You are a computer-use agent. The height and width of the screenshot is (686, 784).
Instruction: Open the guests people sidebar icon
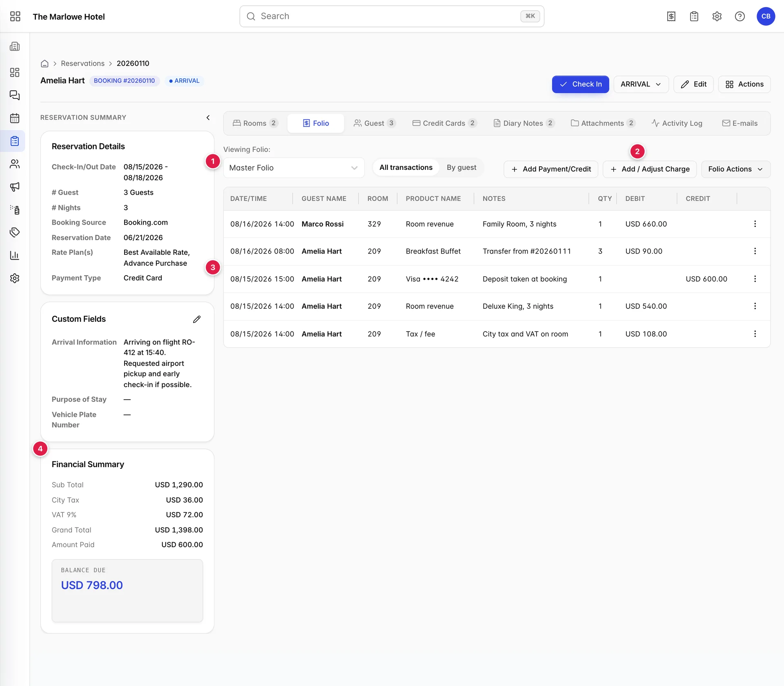coord(15,164)
